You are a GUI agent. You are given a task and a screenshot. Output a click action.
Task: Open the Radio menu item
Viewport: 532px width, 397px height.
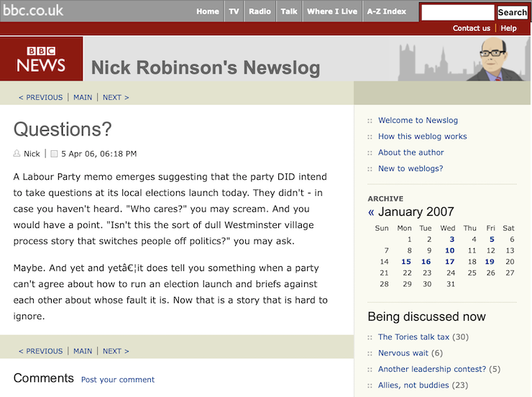coord(260,12)
